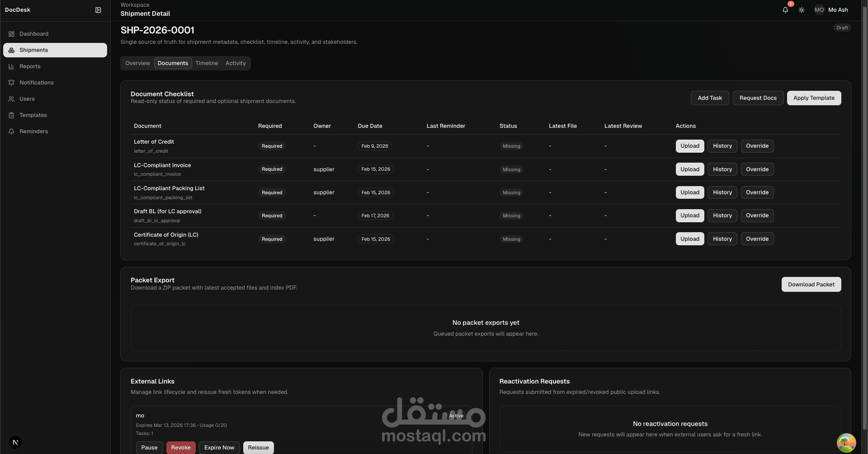Click the letter_of_credit slug text
The image size is (868, 454).
coord(151,151)
